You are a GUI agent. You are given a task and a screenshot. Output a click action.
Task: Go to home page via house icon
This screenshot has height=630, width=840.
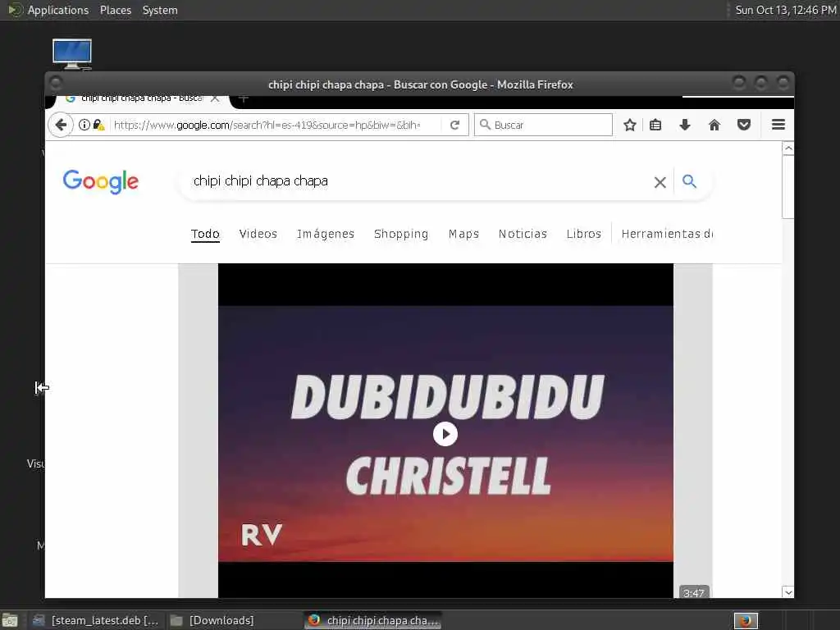pos(714,125)
